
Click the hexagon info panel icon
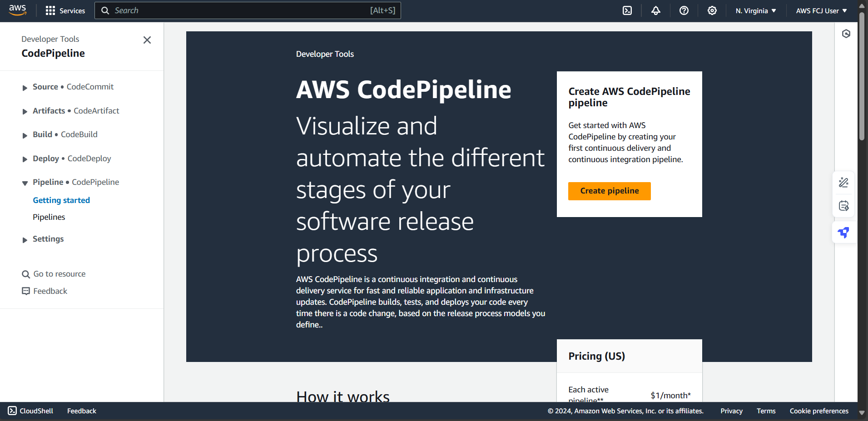[846, 34]
